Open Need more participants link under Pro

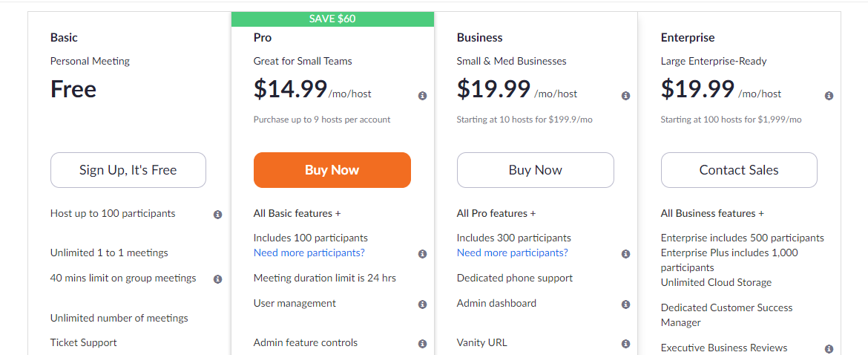(x=309, y=253)
